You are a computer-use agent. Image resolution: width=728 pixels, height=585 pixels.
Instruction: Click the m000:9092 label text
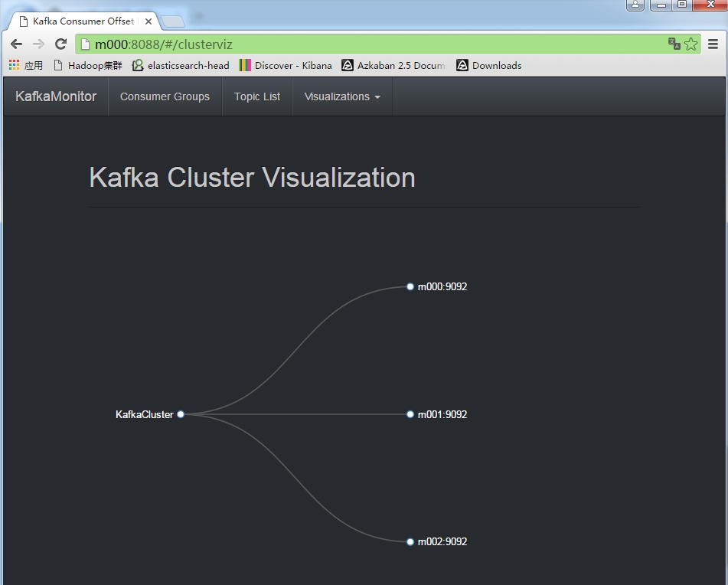pyautogui.click(x=442, y=287)
